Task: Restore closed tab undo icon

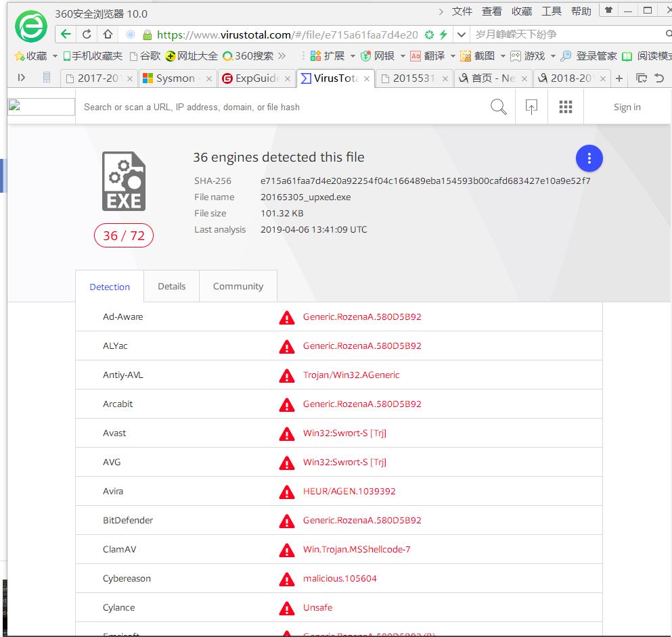Action: [x=659, y=78]
